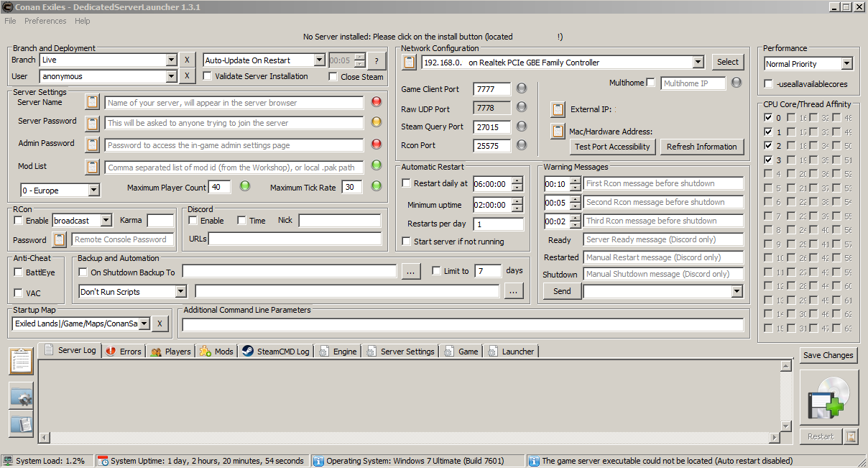Click the red Server Name status light

(377, 102)
